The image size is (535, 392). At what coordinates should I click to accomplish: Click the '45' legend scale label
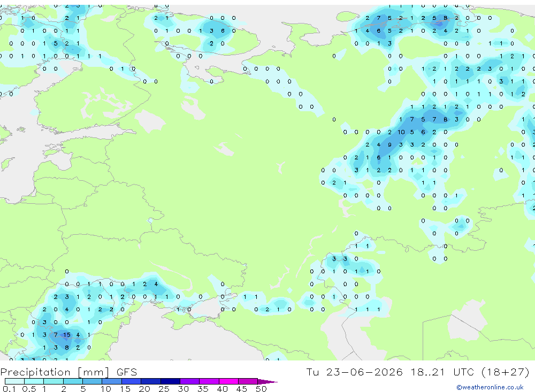[x=242, y=389]
